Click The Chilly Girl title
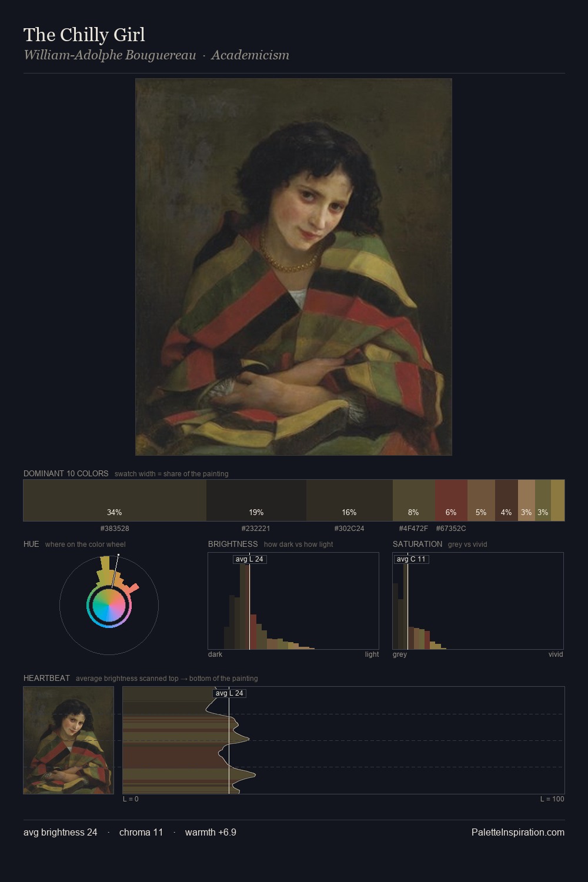Viewport: 588px width, 882px height. 84,35
